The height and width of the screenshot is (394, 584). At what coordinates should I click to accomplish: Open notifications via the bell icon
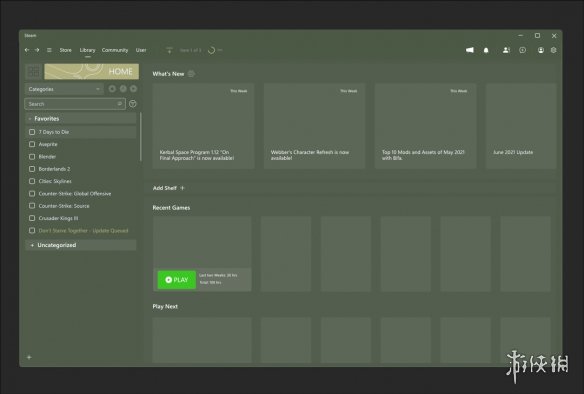coord(486,50)
